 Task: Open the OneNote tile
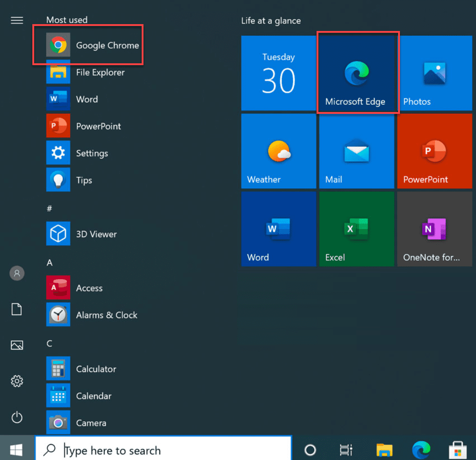coord(434,229)
